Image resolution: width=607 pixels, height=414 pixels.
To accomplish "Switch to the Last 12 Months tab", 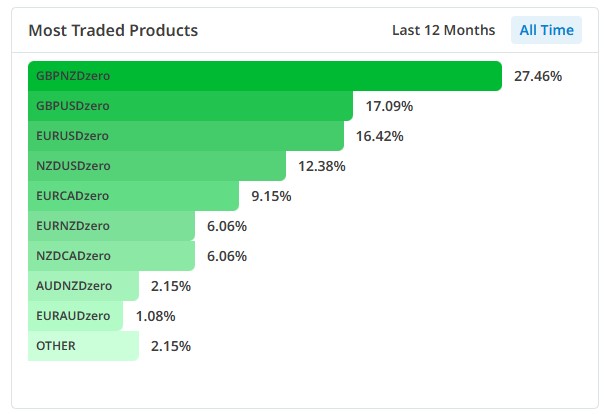I will pos(443,30).
